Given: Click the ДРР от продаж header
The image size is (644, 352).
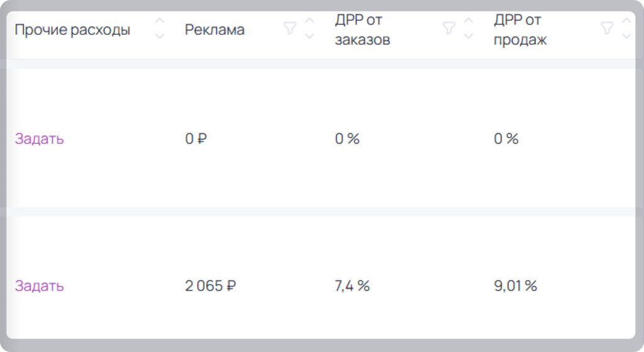Looking at the screenshot, I should (x=520, y=30).
